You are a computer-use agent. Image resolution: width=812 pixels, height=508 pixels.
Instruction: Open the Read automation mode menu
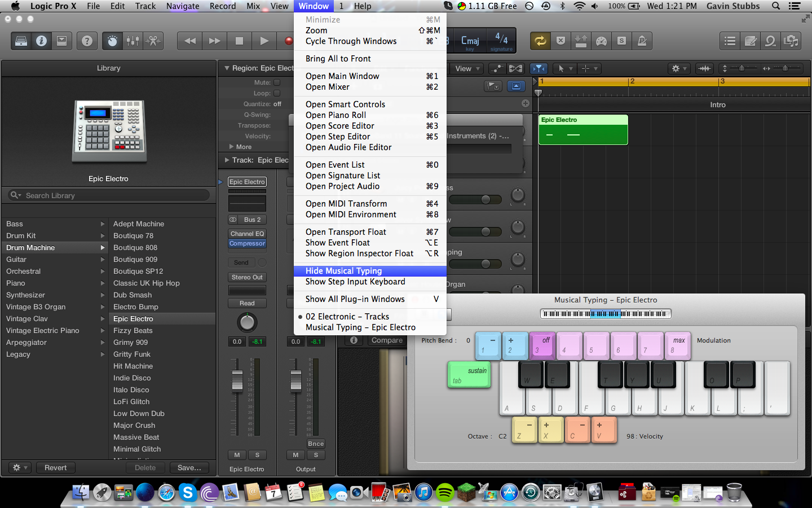point(247,303)
